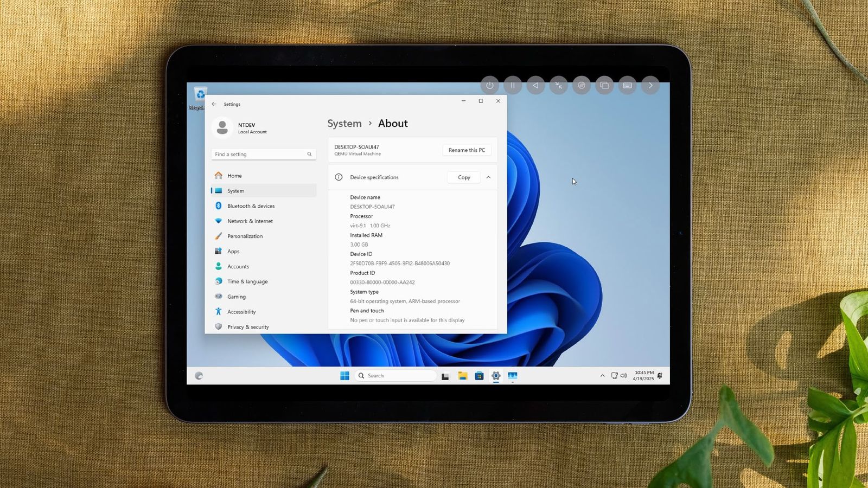Viewport: 868px width, 488px height.
Task: Click the VM power button icon
Action: point(490,85)
